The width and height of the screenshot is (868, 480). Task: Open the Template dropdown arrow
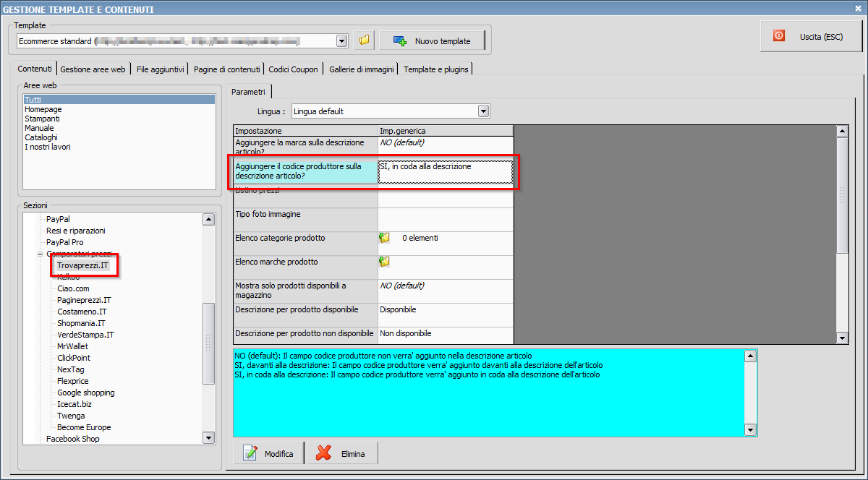point(342,41)
